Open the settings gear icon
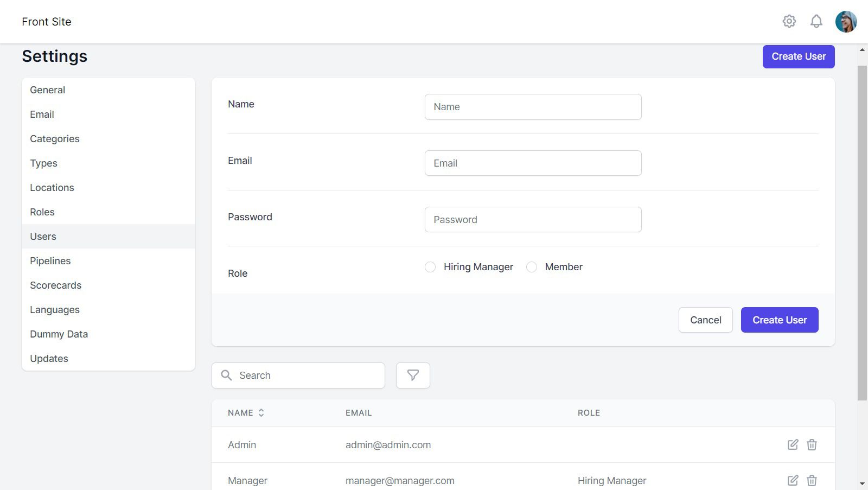 789,21
